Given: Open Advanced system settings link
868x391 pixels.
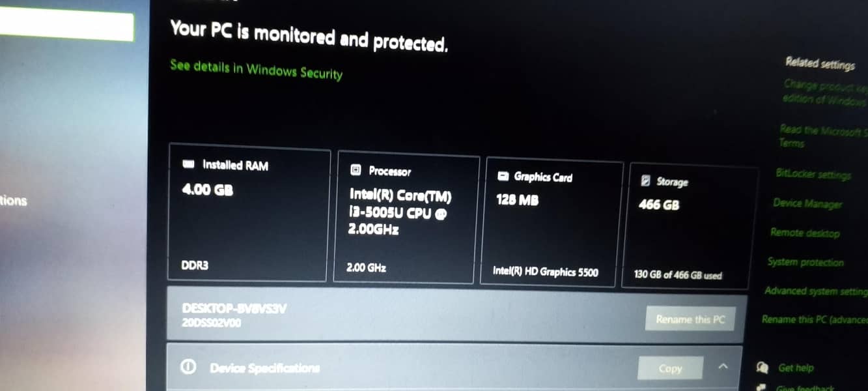Looking at the screenshot, I should [x=816, y=291].
